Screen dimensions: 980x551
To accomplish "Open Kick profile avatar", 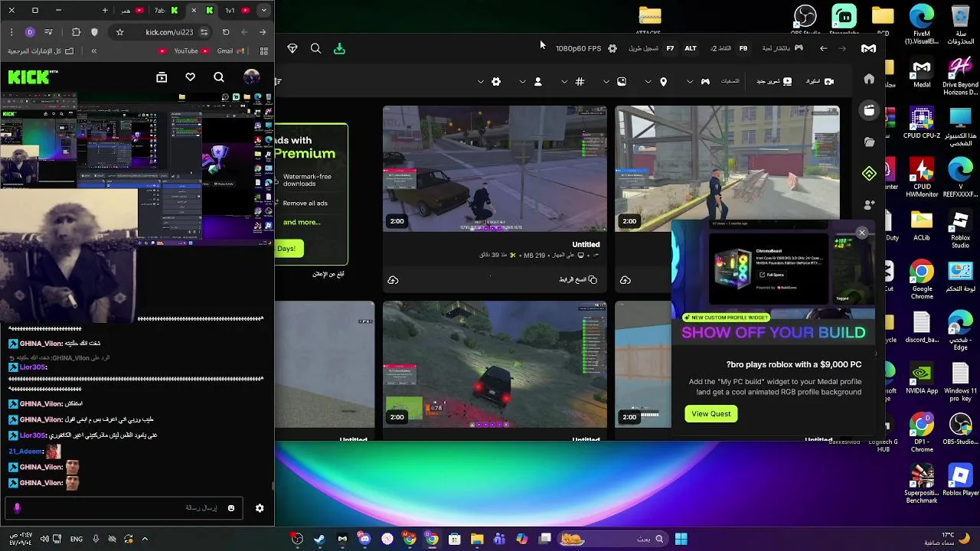I will point(251,77).
